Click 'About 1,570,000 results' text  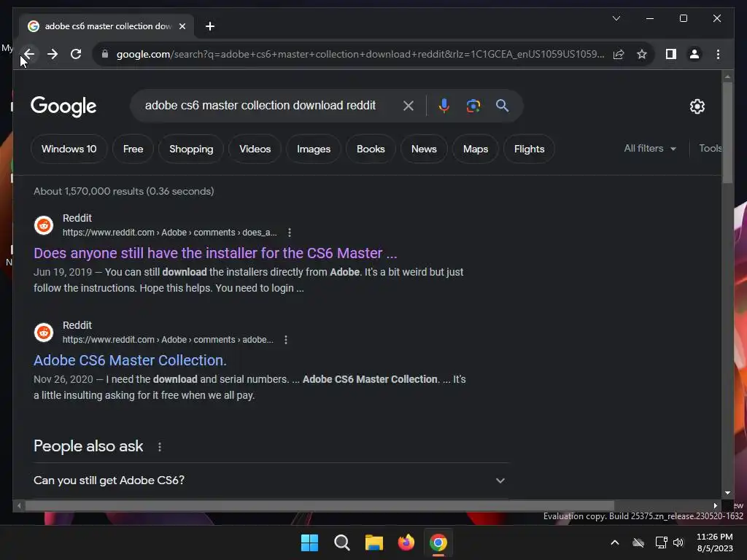(x=123, y=191)
